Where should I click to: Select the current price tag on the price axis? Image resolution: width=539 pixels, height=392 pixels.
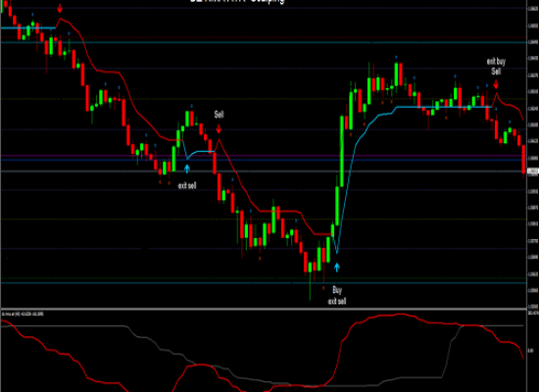click(x=533, y=171)
